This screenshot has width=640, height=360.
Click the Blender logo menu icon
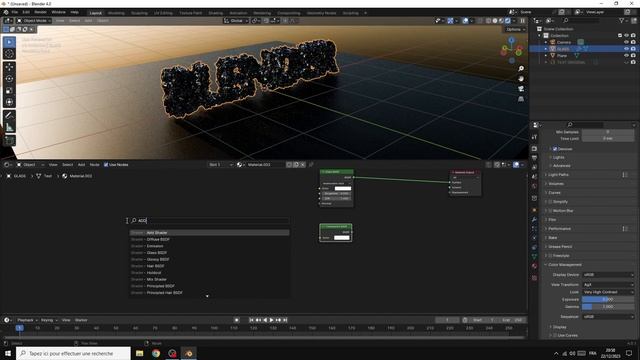click(6, 12)
